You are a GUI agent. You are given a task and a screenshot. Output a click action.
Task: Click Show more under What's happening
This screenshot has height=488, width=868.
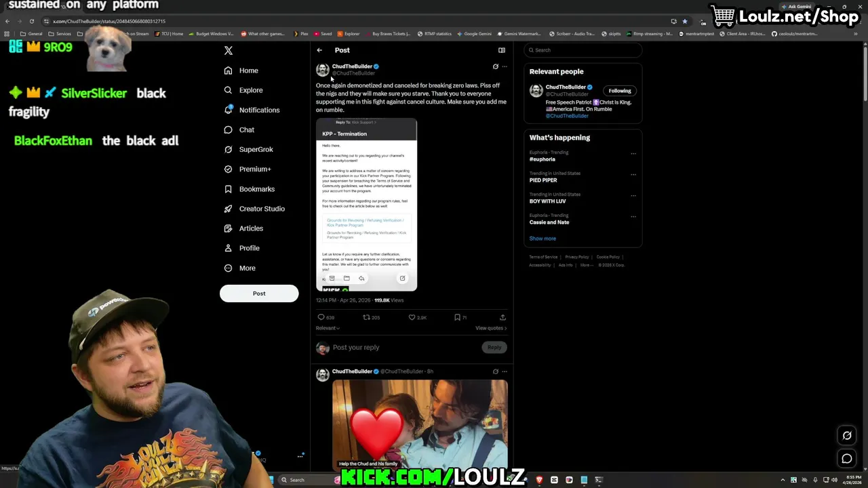pyautogui.click(x=542, y=239)
